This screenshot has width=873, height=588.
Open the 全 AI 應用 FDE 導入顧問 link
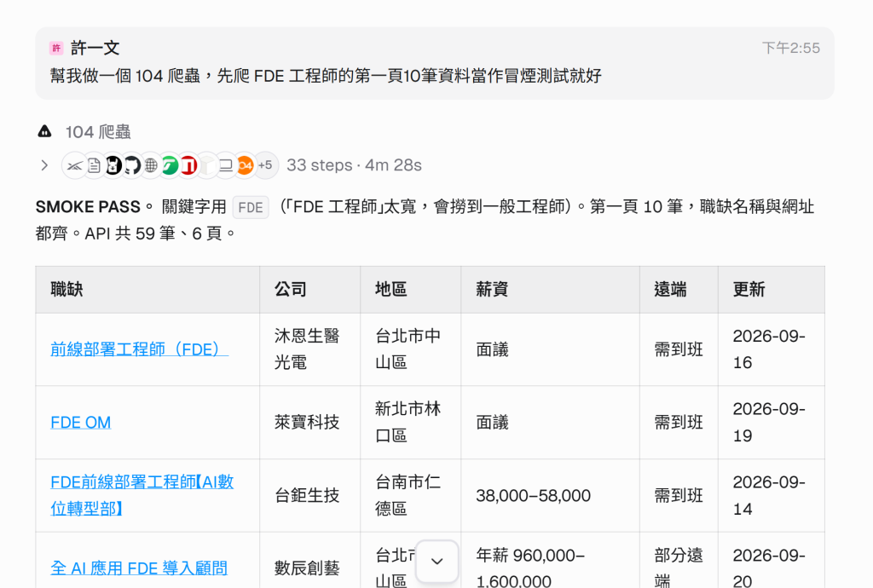pos(139,568)
